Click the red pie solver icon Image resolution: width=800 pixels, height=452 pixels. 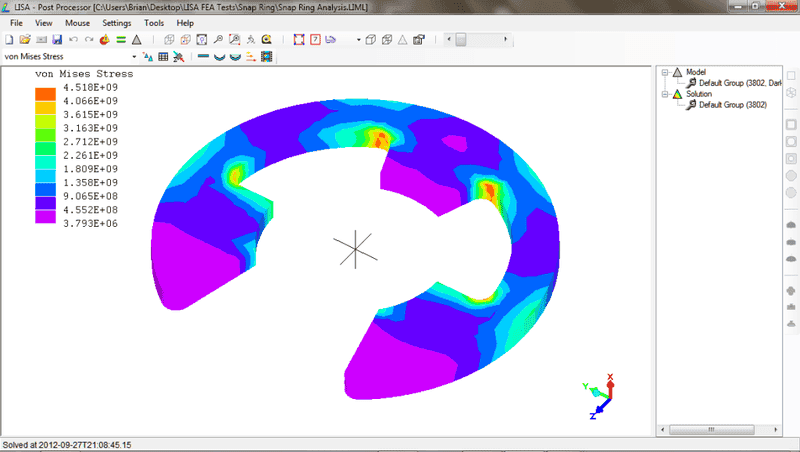[x=105, y=40]
